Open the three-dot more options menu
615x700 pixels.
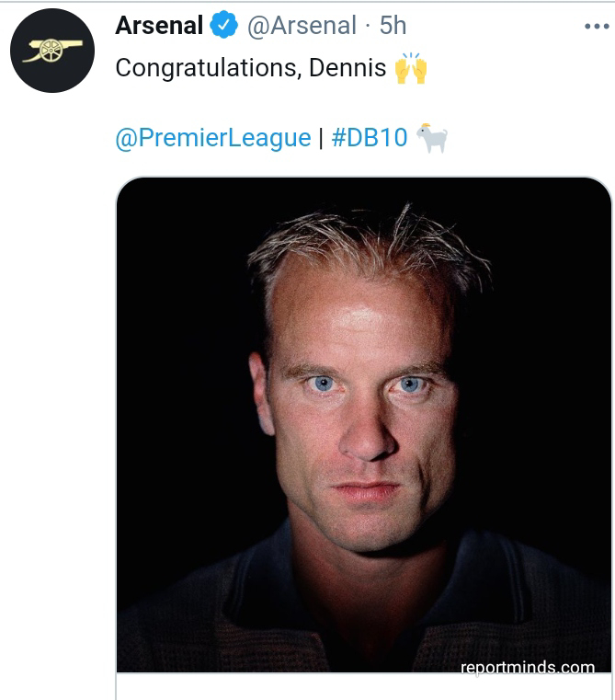pos(597,27)
